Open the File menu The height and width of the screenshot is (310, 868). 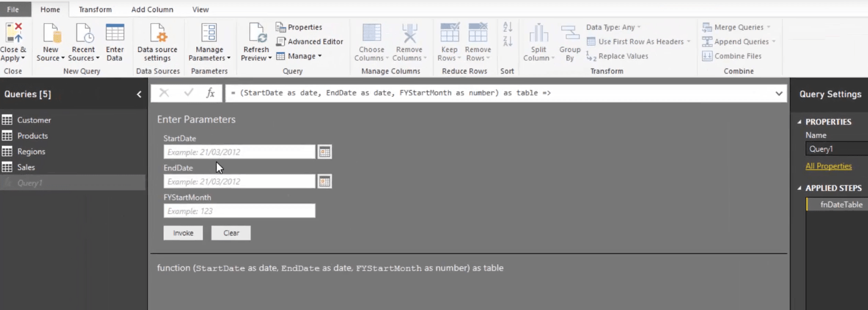[13, 9]
